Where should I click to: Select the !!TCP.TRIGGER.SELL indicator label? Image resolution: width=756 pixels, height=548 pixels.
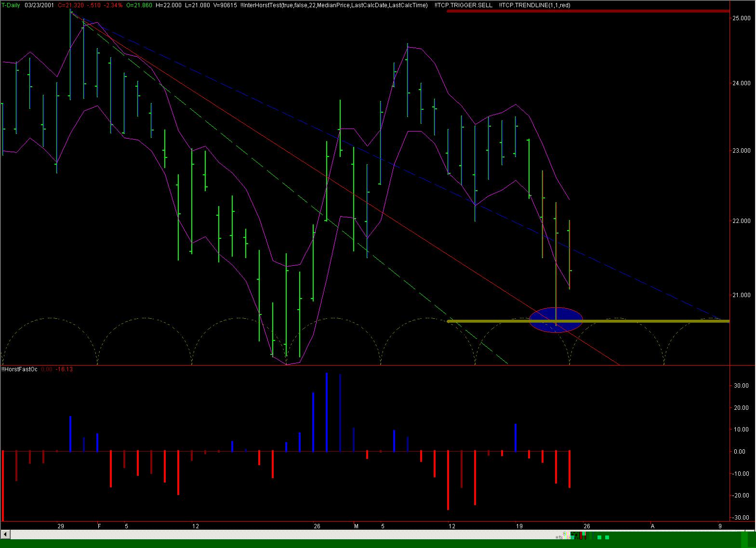(464, 5)
